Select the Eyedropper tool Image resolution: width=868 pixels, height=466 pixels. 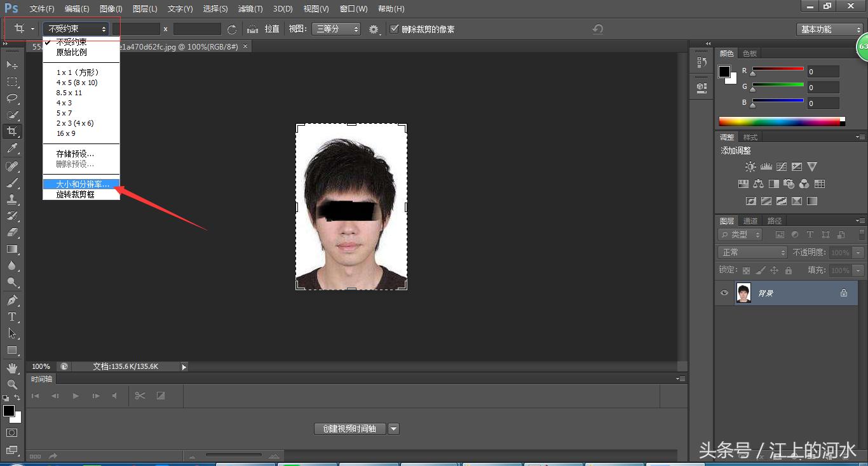tap(12, 149)
